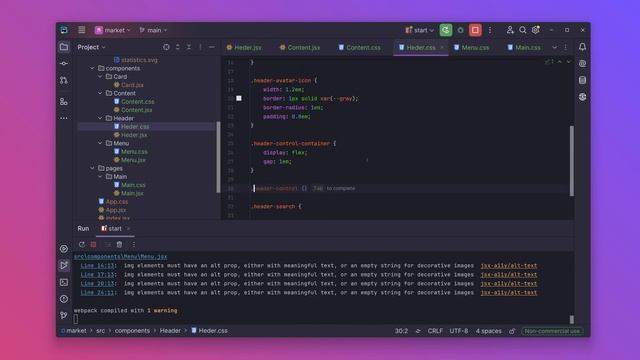640x360 pixels.
Task: Collapse all items in Project panel
Action: 189,47
